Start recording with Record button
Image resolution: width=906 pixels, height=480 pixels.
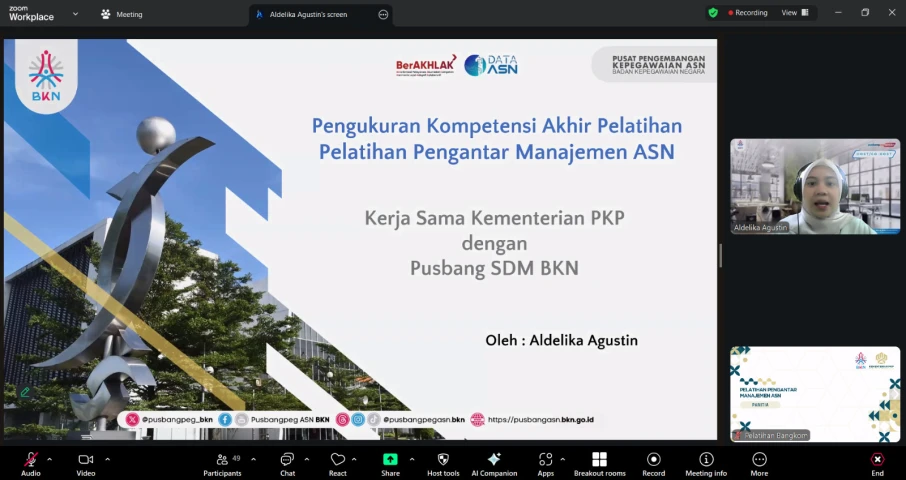coord(653,464)
